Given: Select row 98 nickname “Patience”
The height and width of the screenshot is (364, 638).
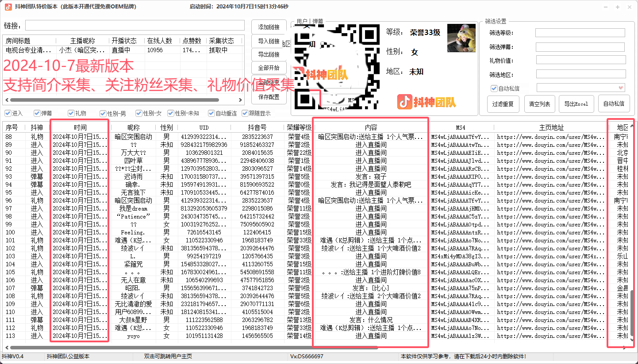Looking at the screenshot, I should [133, 216].
